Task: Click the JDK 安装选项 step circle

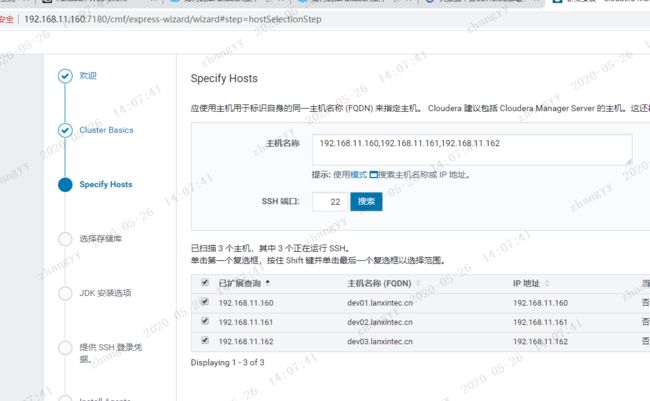Action: tap(65, 293)
